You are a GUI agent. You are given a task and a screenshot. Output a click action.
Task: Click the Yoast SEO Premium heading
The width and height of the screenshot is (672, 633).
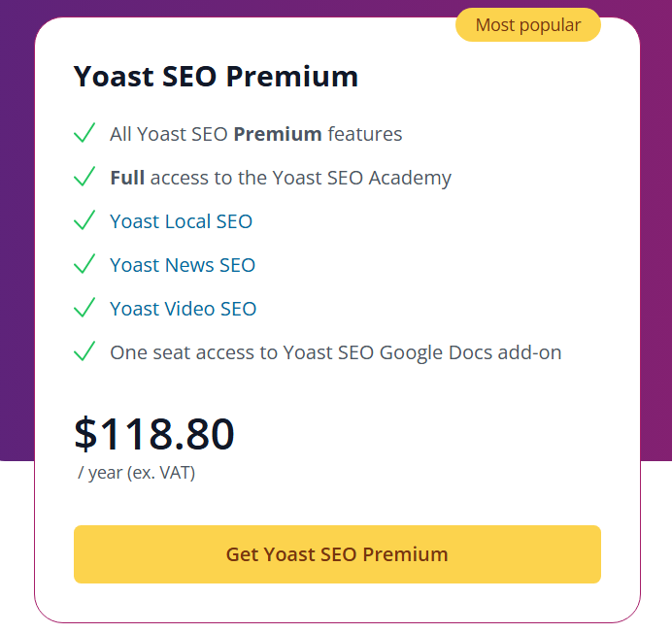click(216, 77)
